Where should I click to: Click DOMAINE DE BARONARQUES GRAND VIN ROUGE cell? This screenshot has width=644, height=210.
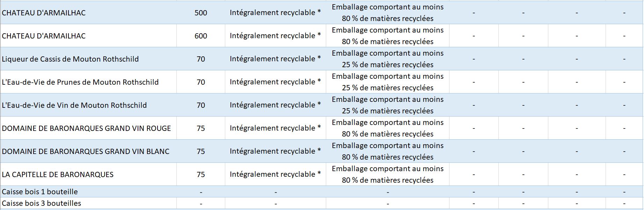(x=88, y=128)
